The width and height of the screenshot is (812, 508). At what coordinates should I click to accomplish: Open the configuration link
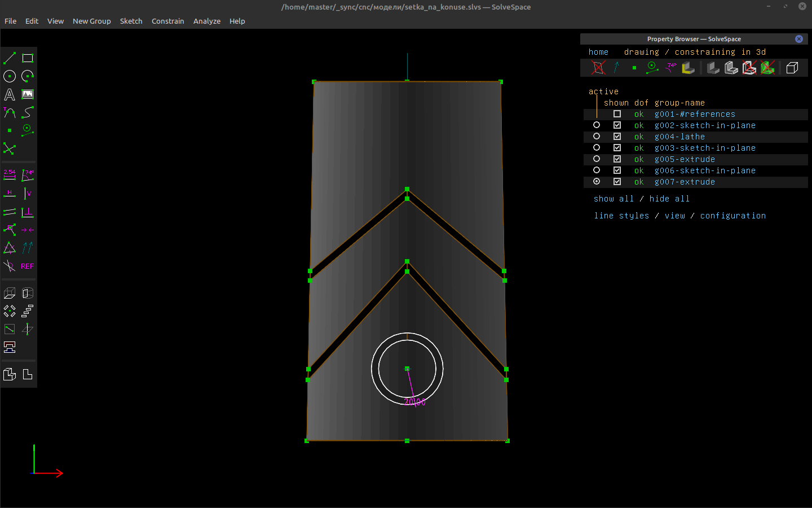point(733,216)
